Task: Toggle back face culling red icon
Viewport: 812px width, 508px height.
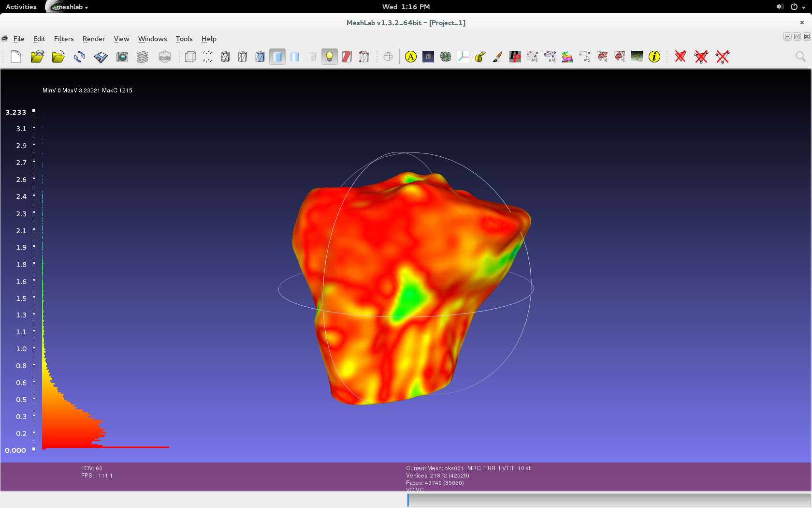Action: [x=347, y=57]
